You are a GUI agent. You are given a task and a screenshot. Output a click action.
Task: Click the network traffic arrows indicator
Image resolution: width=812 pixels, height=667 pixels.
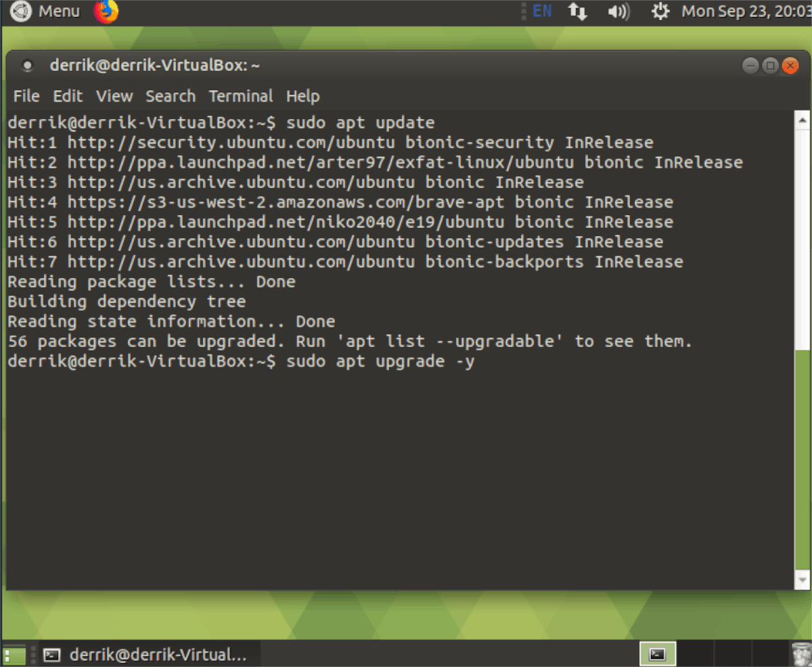[577, 11]
